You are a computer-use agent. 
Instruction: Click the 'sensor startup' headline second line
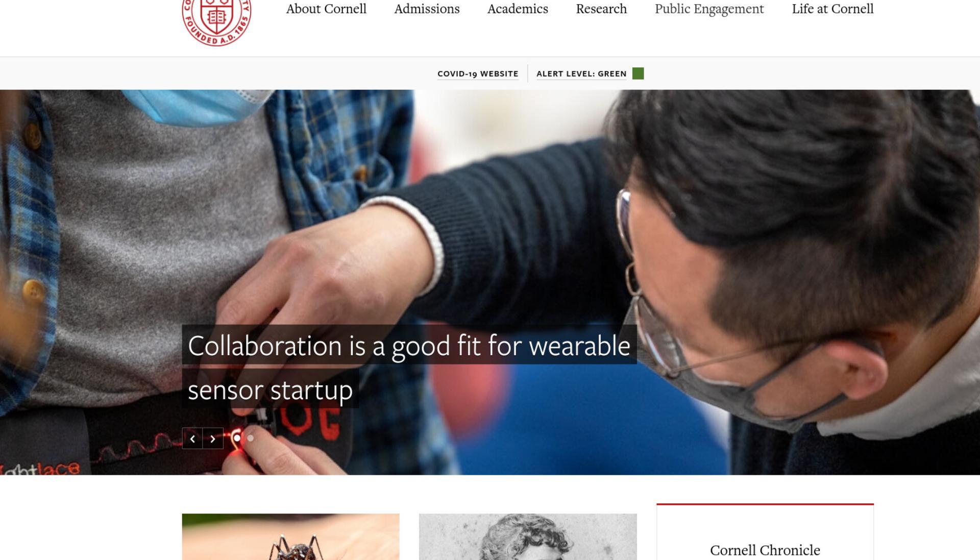pos(271,389)
